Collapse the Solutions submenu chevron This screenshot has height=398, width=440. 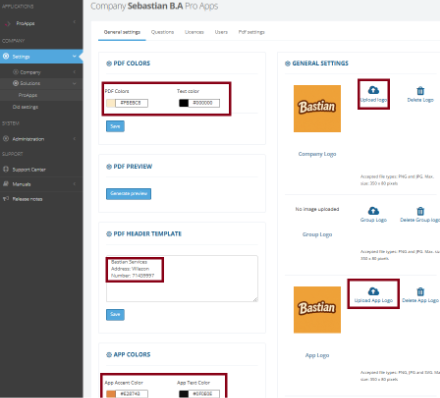pyautogui.click(x=74, y=83)
